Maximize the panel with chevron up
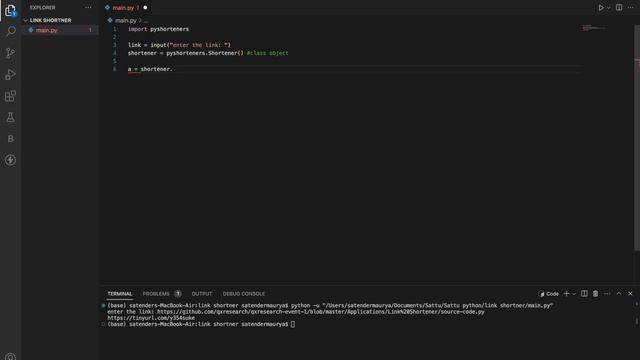 coord(619,293)
